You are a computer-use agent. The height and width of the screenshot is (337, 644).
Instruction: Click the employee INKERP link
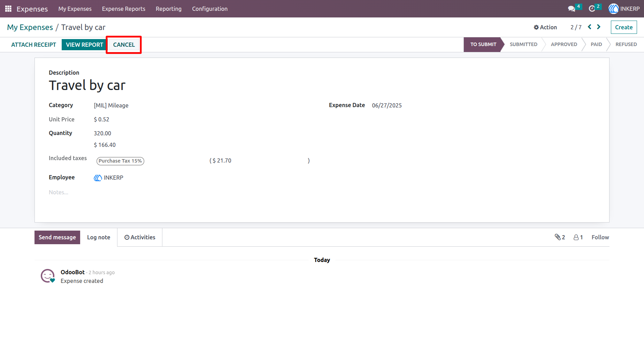[114, 178]
